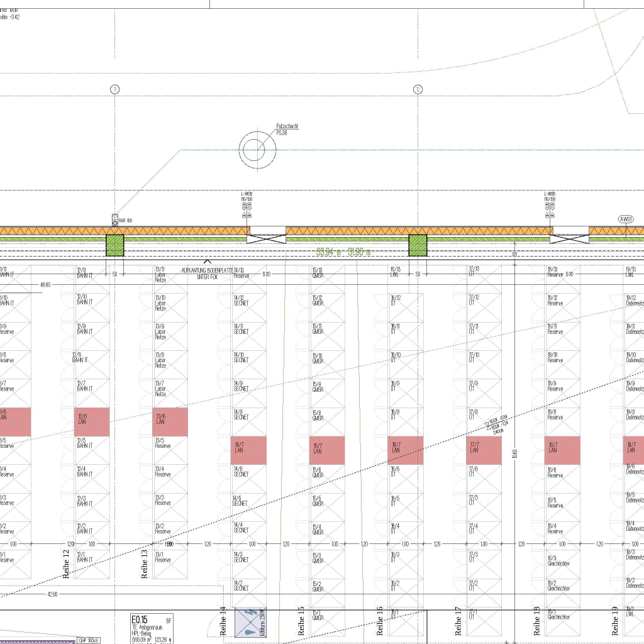644x644 pixels.
Task: Select the pink 14/7 LAN rack
Action: pos(249,450)
